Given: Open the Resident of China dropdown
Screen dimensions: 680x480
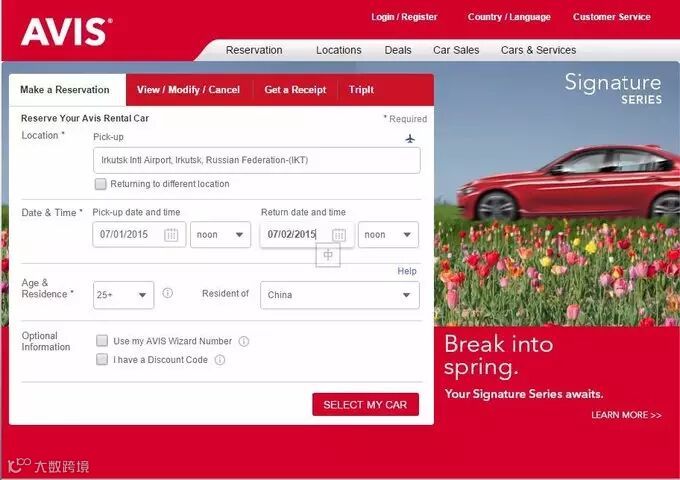Looking at the screenshot, I should click(340, 295).
